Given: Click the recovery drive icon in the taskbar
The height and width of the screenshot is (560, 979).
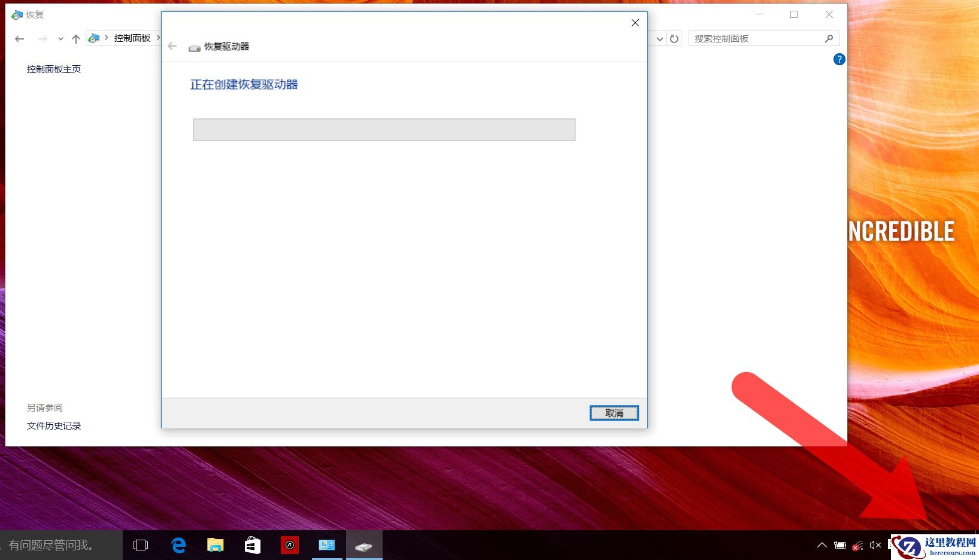Looking at the screenshot, I should coord(364,545).
